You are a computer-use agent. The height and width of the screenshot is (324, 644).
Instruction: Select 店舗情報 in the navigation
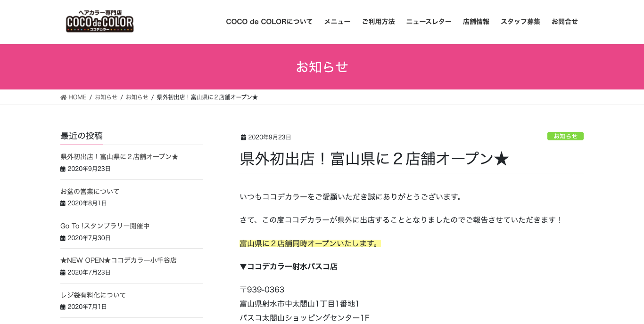coord(476,22)
